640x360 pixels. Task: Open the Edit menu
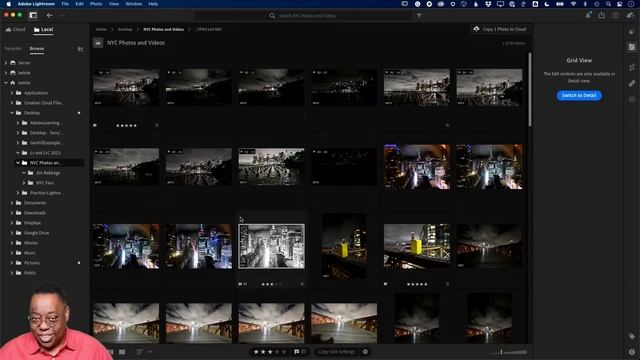80,4
